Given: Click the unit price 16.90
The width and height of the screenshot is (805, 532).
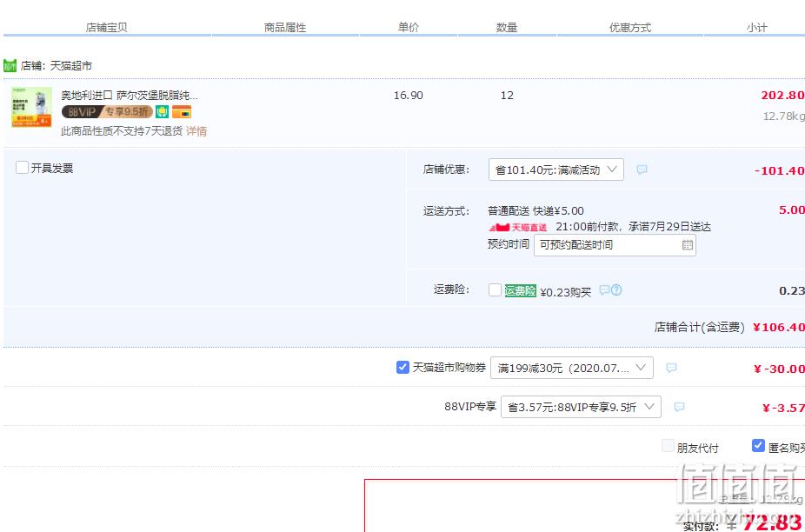Looking at the screenshot, I should [409, 95].
